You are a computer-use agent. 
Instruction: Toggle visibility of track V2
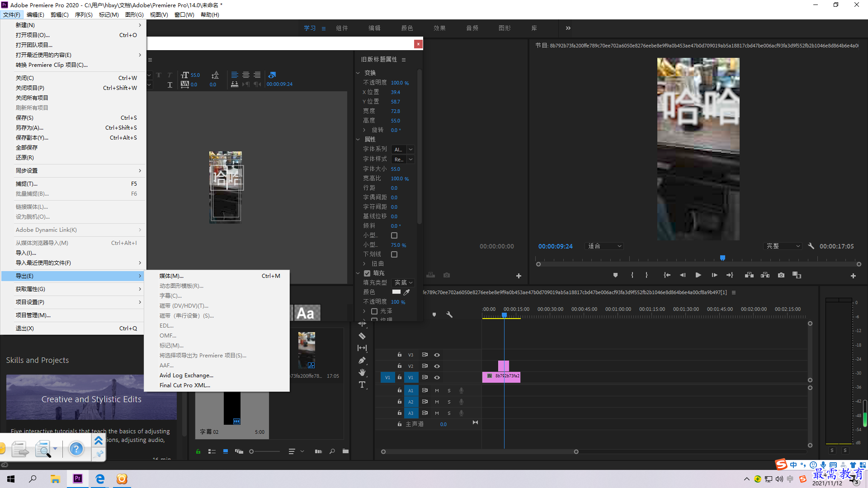437,366
